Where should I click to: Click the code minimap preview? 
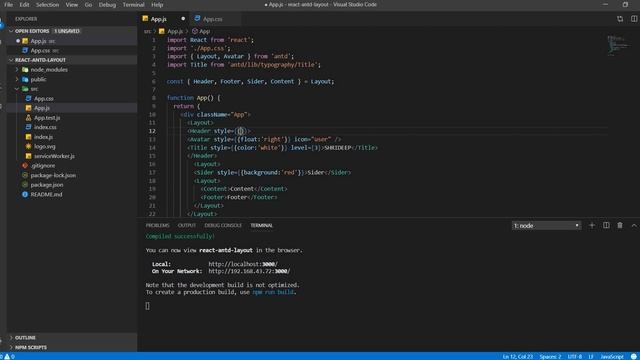click(618, 45)
